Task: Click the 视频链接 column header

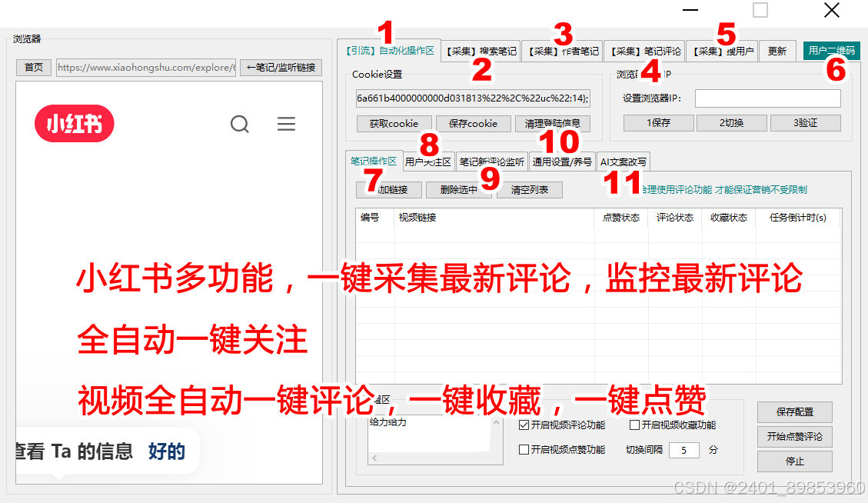Action: [x=494, y=217]
